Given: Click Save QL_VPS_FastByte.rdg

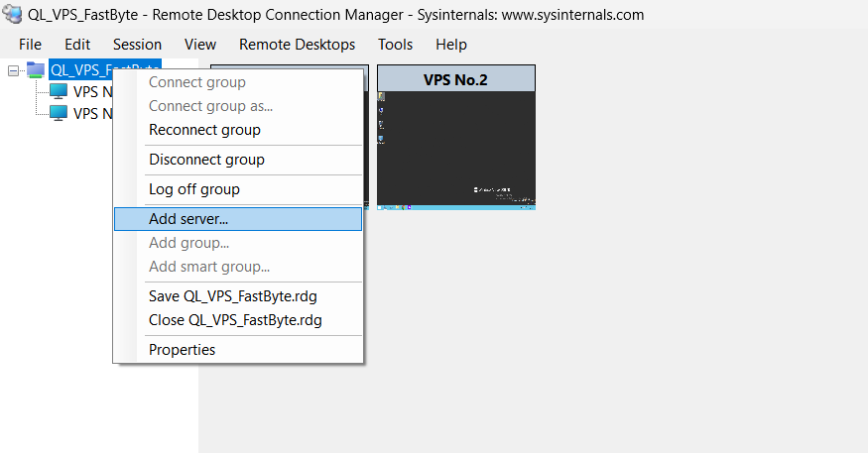Looking at the screenshot, I should (238, 296).
